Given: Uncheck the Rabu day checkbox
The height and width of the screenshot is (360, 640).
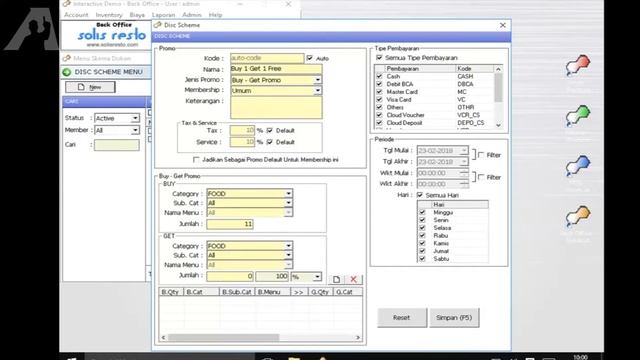Looking at the screenshot, I should pos(422,236).
